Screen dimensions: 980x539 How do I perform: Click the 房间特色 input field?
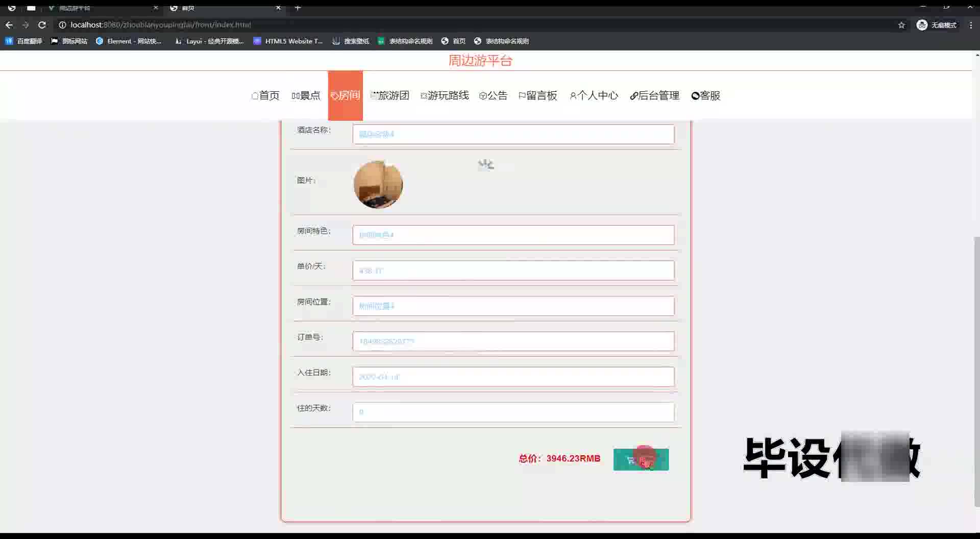[513, 235]
